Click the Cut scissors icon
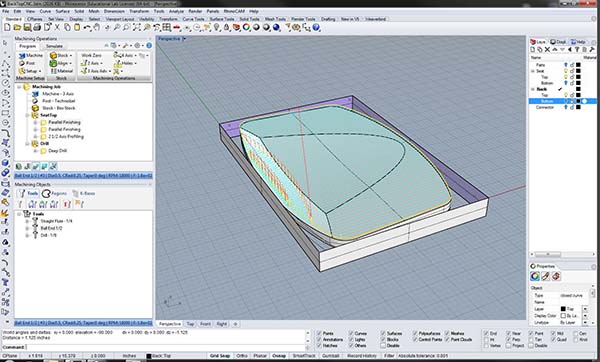Screen dimensions: 600x362 (57, 27)
